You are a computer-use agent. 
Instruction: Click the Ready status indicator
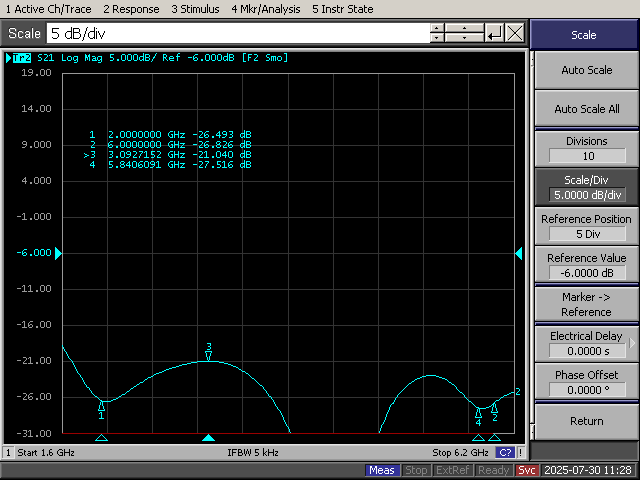coord(493,470)
